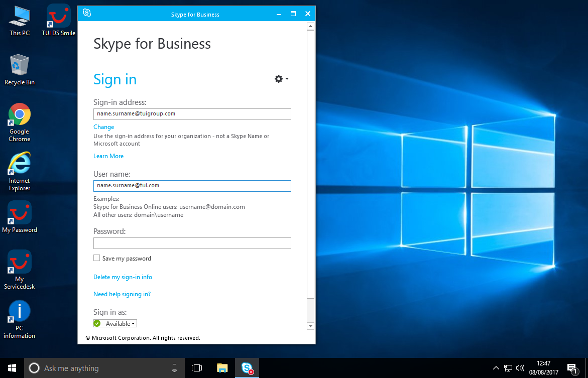This screenshot has height=378, width=588.
Task: Open the This PC desktop icon
Action: click(20, 21)
